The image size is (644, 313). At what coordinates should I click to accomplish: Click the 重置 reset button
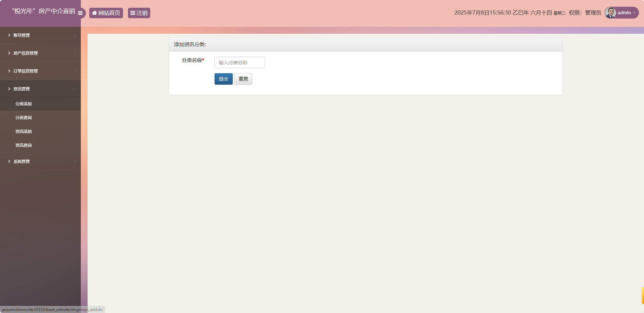click(243, 79)
